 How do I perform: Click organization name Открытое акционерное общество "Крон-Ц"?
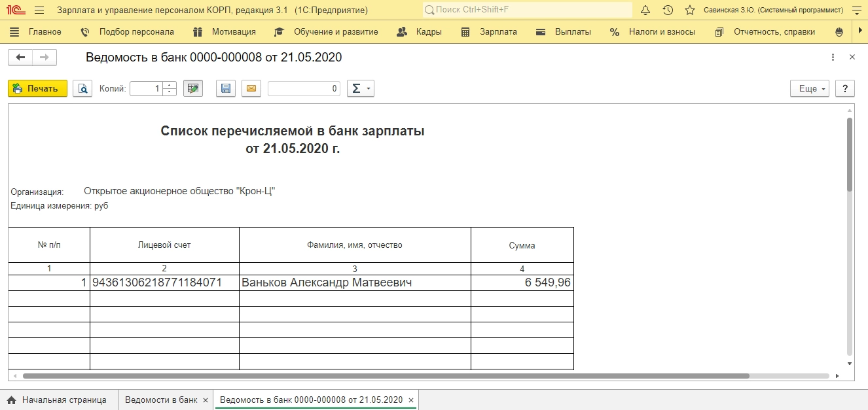tap(180, 191)
